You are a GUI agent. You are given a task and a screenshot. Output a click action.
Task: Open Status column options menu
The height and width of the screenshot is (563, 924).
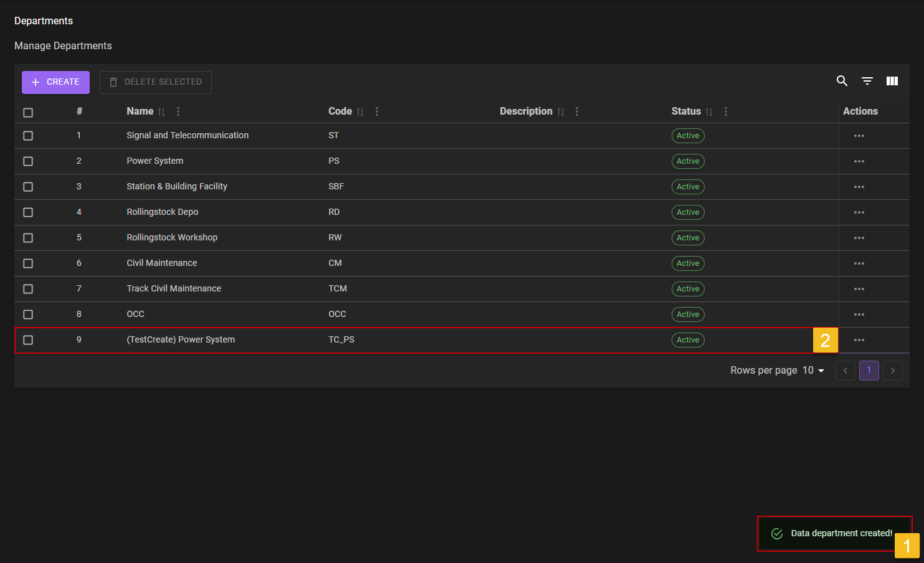[x=725, y=111]
